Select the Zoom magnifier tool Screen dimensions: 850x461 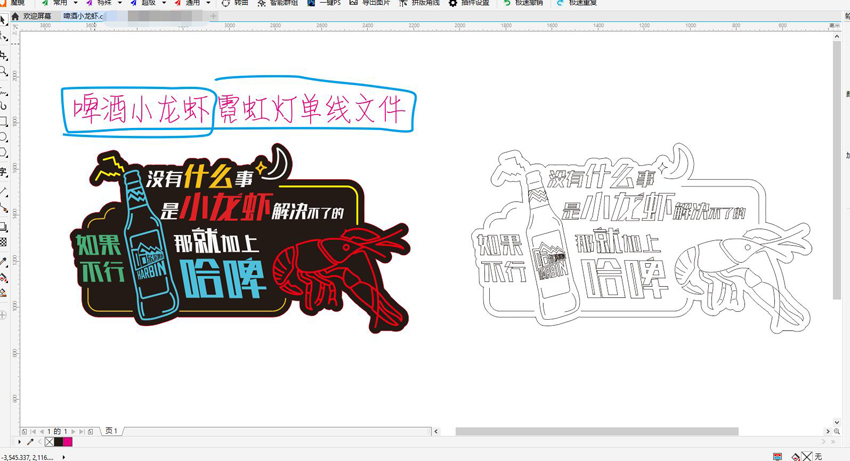point(3,71)
